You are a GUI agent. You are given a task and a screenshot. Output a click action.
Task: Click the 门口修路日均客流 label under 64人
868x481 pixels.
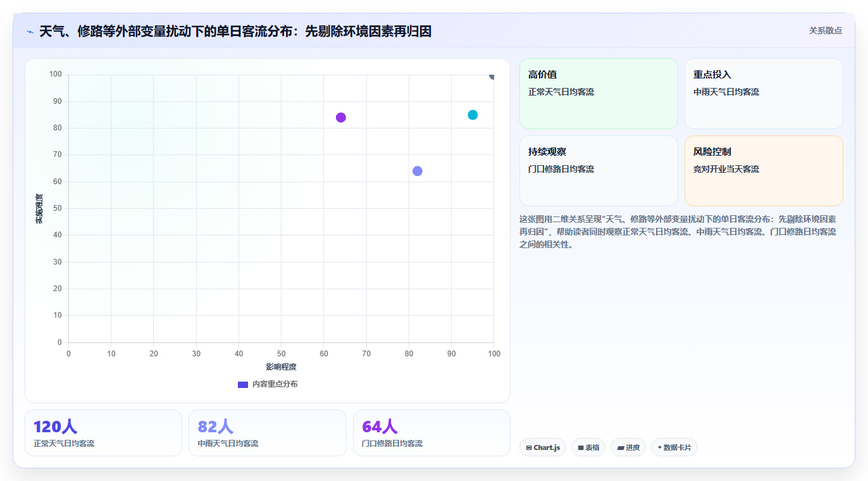[392, 444]
